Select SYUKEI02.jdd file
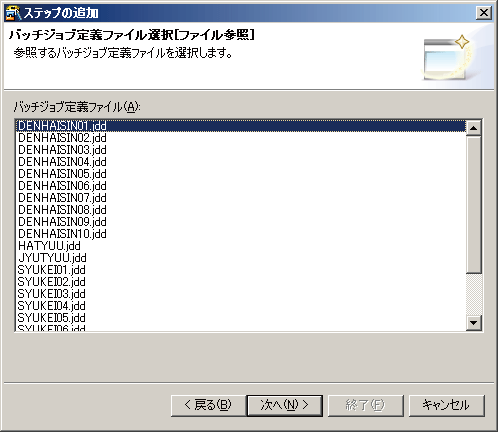498x432 pixels. [x=241, y=282]
